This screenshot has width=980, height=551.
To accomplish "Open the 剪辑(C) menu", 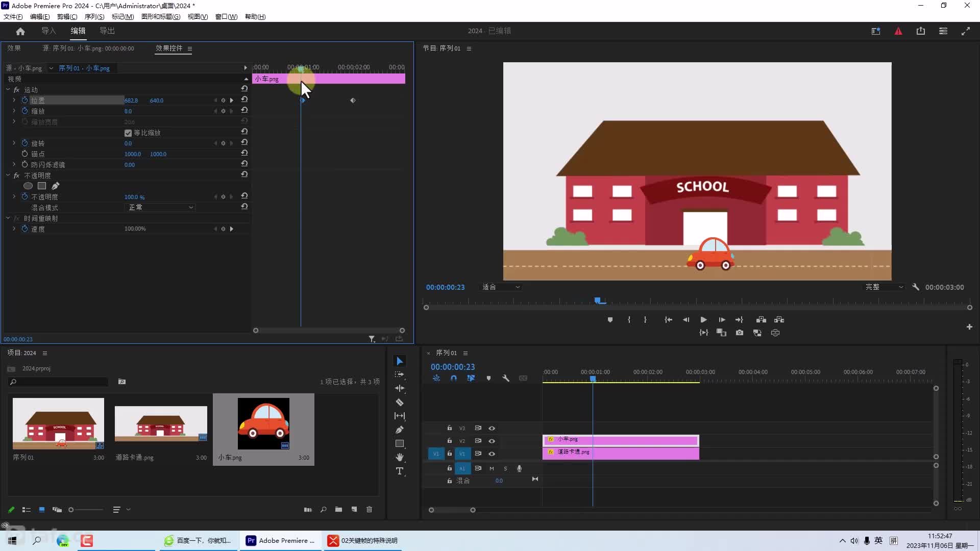I will (67, 17).
